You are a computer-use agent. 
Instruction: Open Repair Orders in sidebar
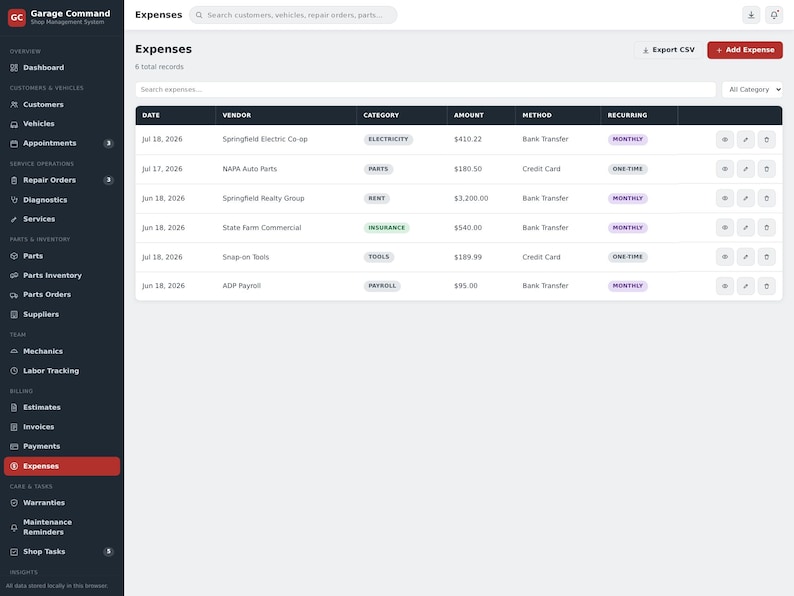tap(62, 180)
